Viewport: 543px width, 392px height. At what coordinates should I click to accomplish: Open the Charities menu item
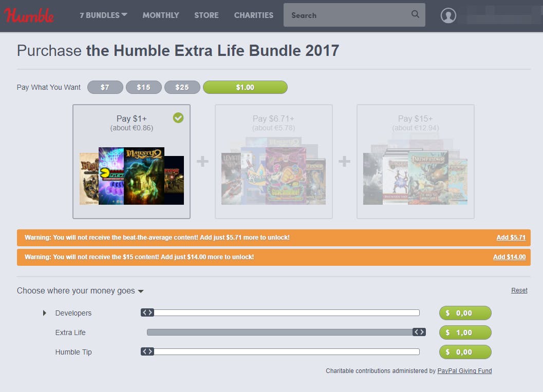point(253,15)
